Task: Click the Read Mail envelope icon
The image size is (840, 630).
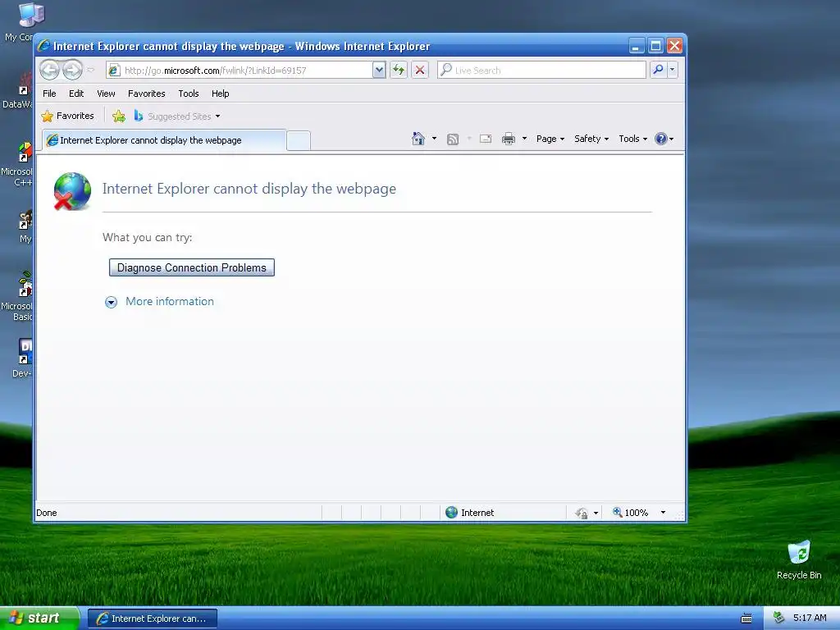Action: [486, 139]
